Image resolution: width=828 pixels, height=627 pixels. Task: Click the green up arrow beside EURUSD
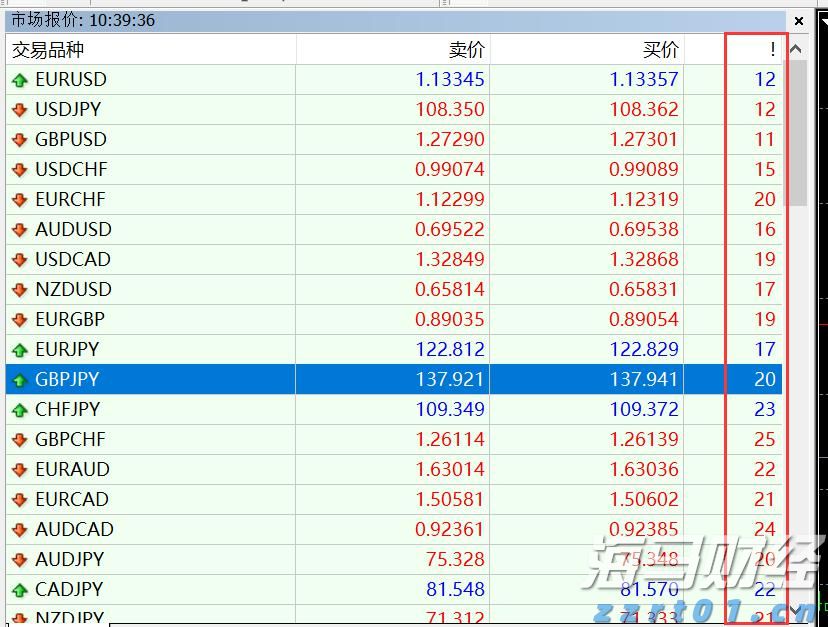pos(19,80)
